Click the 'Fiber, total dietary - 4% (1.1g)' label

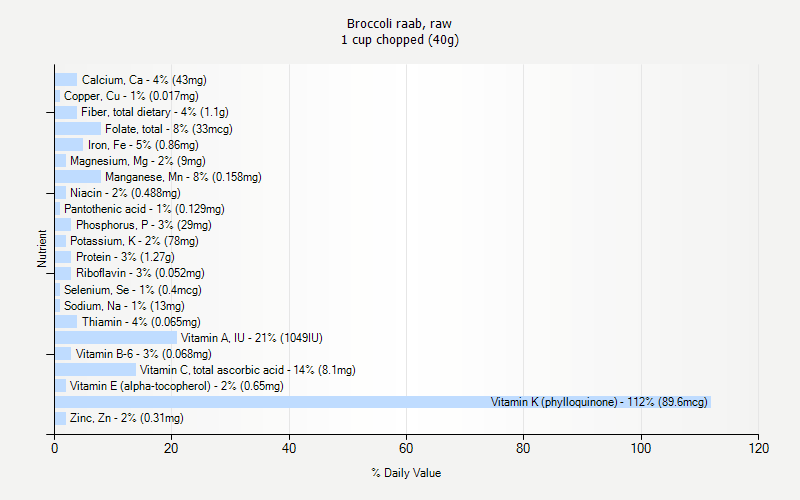pyautogui.click(x=155, y=112)
